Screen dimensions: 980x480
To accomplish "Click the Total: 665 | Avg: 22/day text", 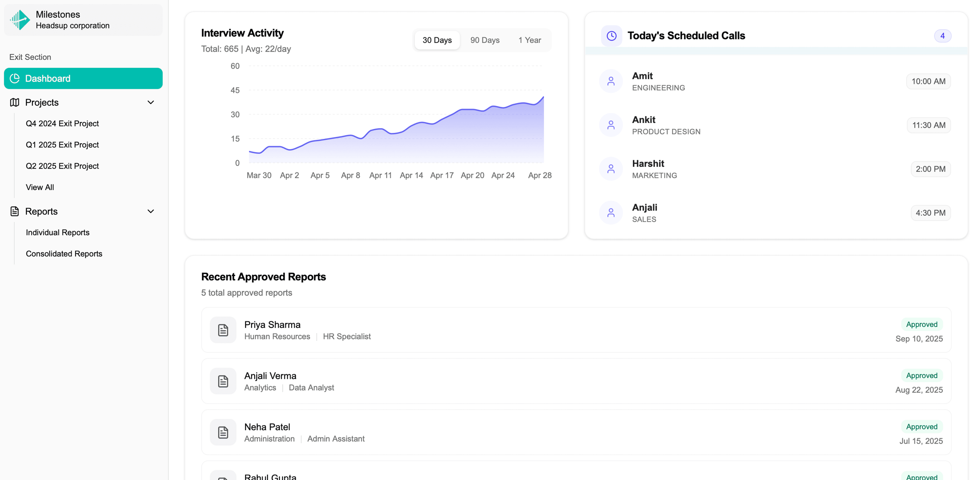I will tap(246, 49).
